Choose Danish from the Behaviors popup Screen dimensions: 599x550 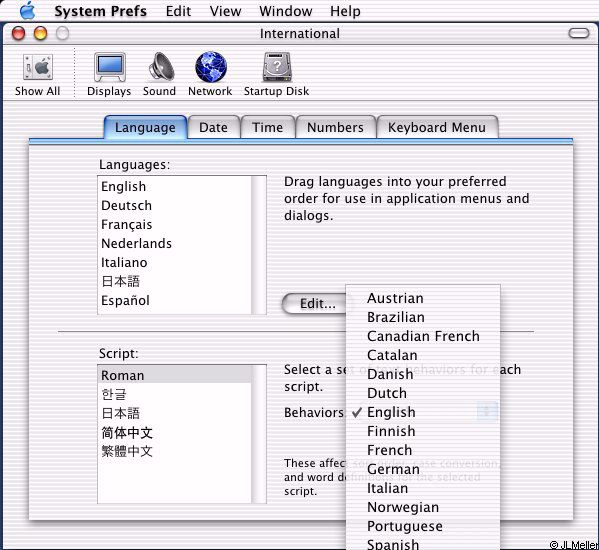423,374
